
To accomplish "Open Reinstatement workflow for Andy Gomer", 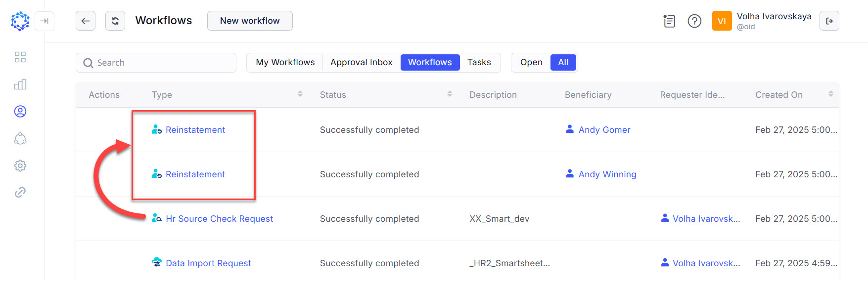I will click(195, 130).
